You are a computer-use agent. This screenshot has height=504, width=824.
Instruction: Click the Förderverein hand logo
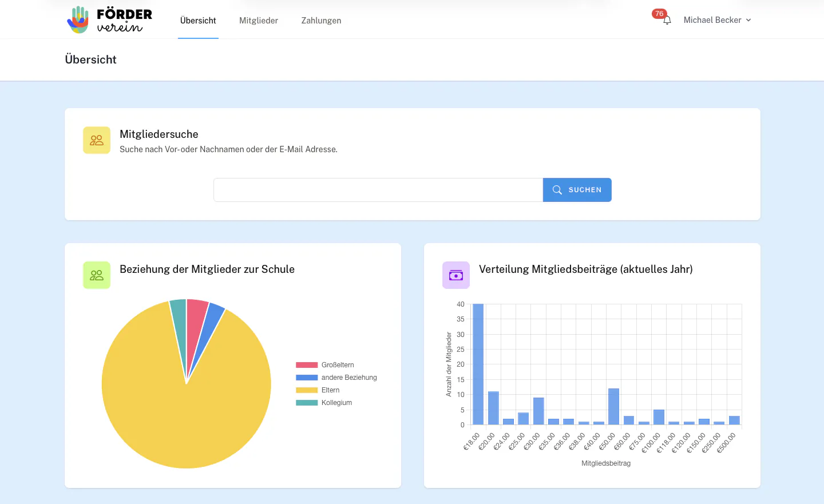78,19
